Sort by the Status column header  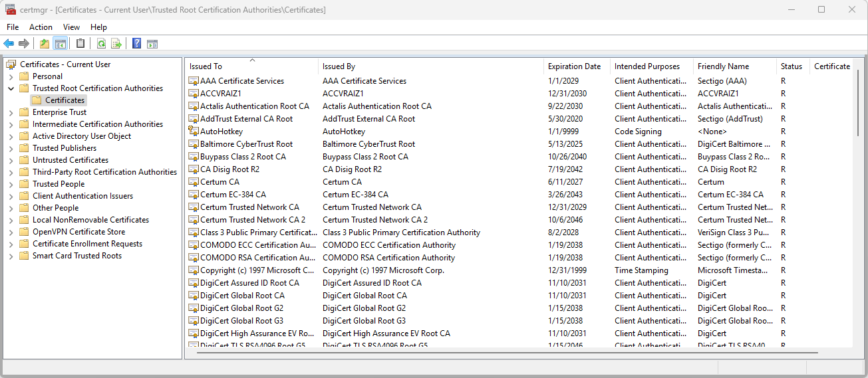tap(793, 66)
